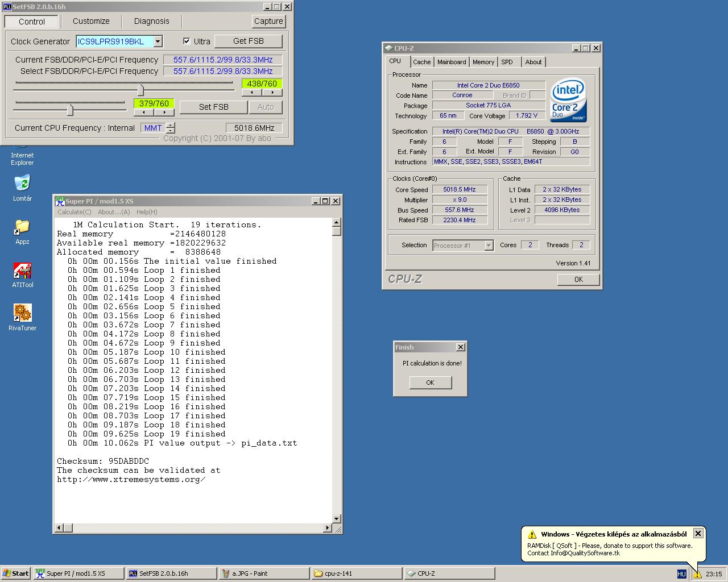Image resolution: width=728 pixels, height=582 pixels.
Task: Open the Appz folder shortcut
Action: tap(22, 231)
